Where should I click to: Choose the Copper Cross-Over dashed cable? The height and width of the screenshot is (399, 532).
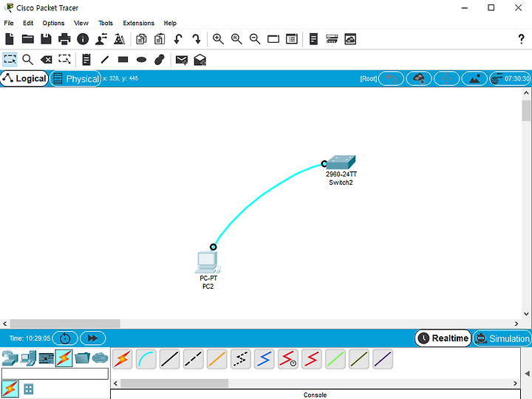[x=193, y=359]
